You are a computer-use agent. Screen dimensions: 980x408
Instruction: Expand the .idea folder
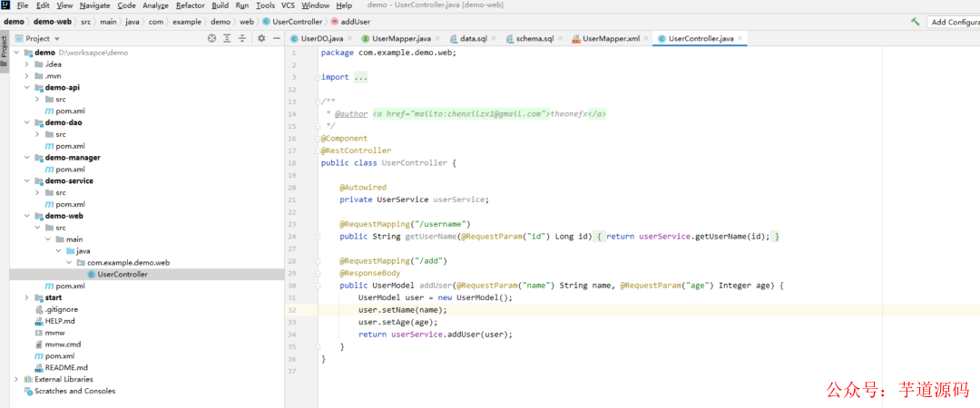point(27,64)
